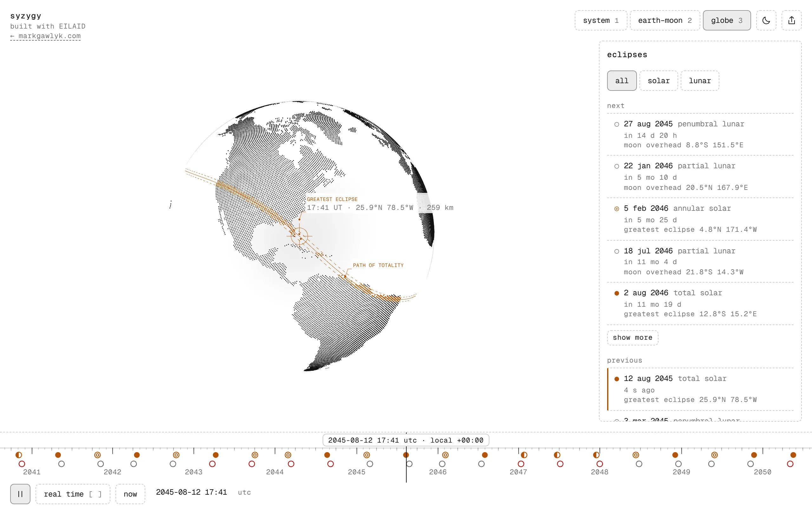Select previous 12 aug 2045 total solar eclipse
The height and width of the screenshot is (508, 812).
[x=700, y=389]
